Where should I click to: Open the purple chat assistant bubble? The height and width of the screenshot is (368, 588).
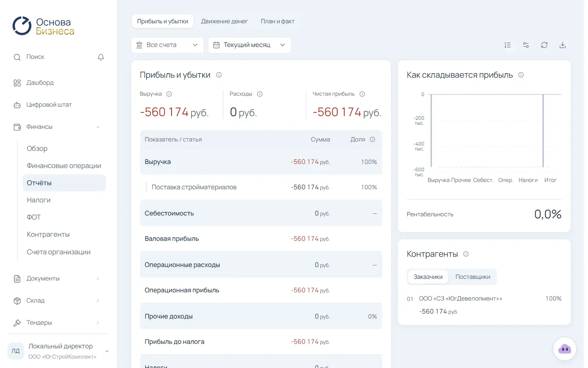coord(565,349)
